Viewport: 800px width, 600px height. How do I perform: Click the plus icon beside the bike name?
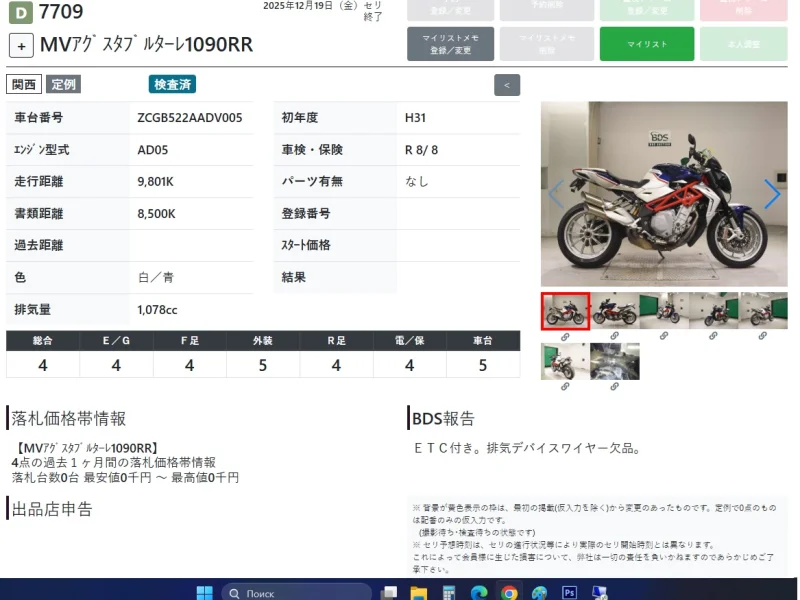pos(21,46)
